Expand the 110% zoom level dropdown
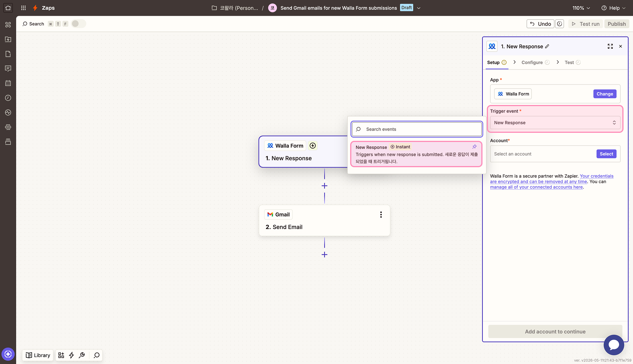633x364 pixels. pos(581,8)
